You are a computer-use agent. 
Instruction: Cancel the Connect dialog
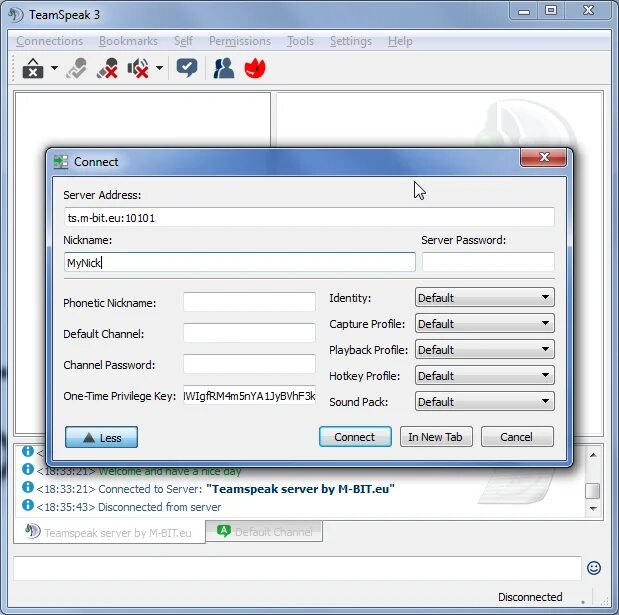click(517, 437)
